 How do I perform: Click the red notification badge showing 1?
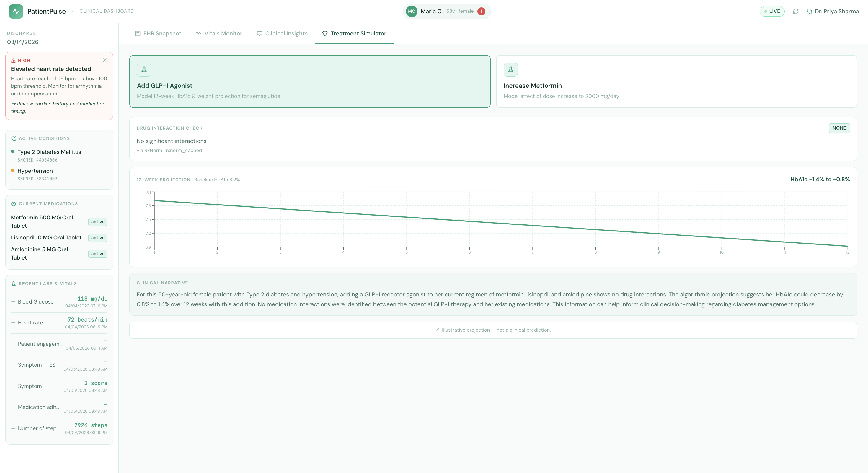click(481, 12)
